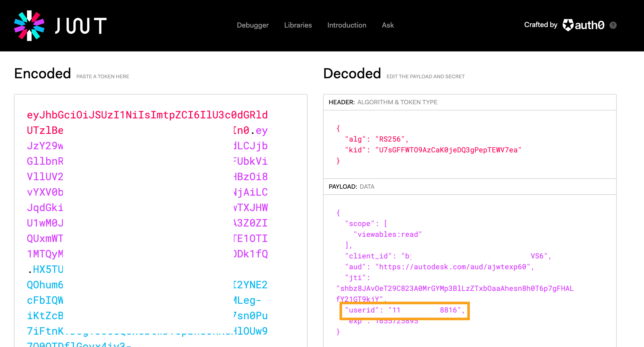Image resolution: width=644 pixels, height=347 pixels.
Task: Click the colorful JWT starburst logo
Action: (29, 25)
